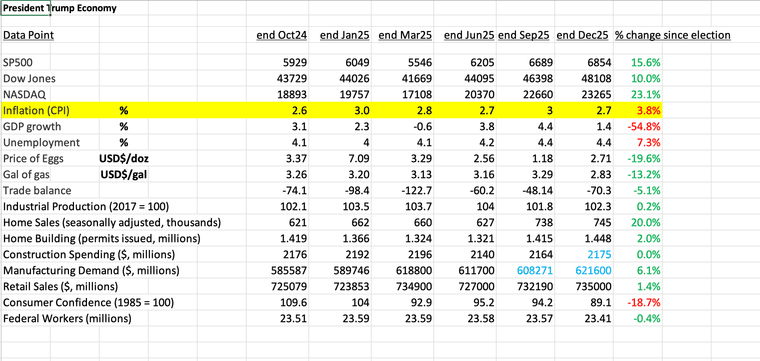
Task: Select the 'Trade balance' row label
Action: click(x=37, y=190)
